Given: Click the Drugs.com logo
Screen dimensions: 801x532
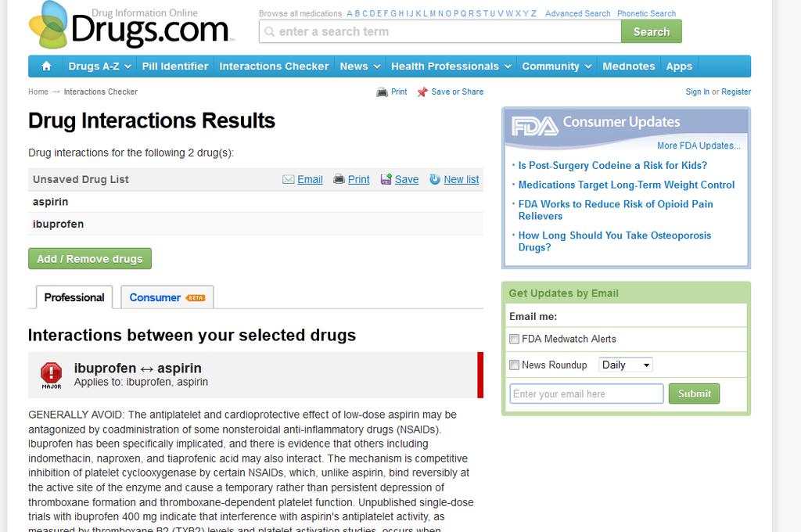Looking at the screenshot, I should [129, 26].
